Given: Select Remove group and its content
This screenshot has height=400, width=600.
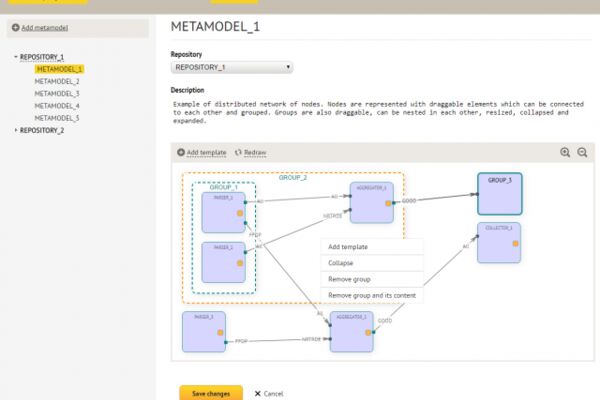Looking at the screenshot, I should (x=372, y=296).
